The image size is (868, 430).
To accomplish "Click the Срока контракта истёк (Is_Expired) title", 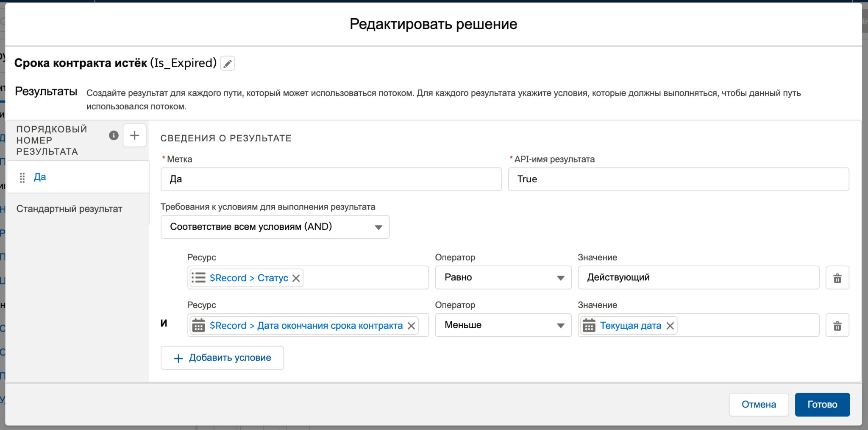I will click(115, 63).
